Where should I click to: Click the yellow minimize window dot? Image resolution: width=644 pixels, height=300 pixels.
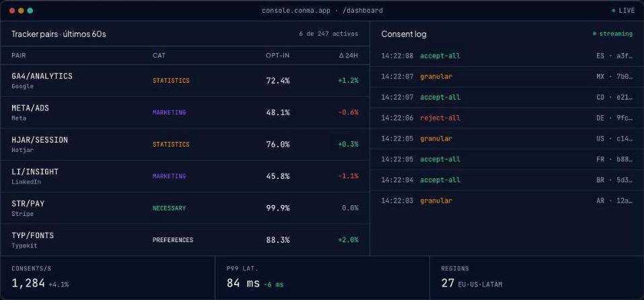[21, 11]
